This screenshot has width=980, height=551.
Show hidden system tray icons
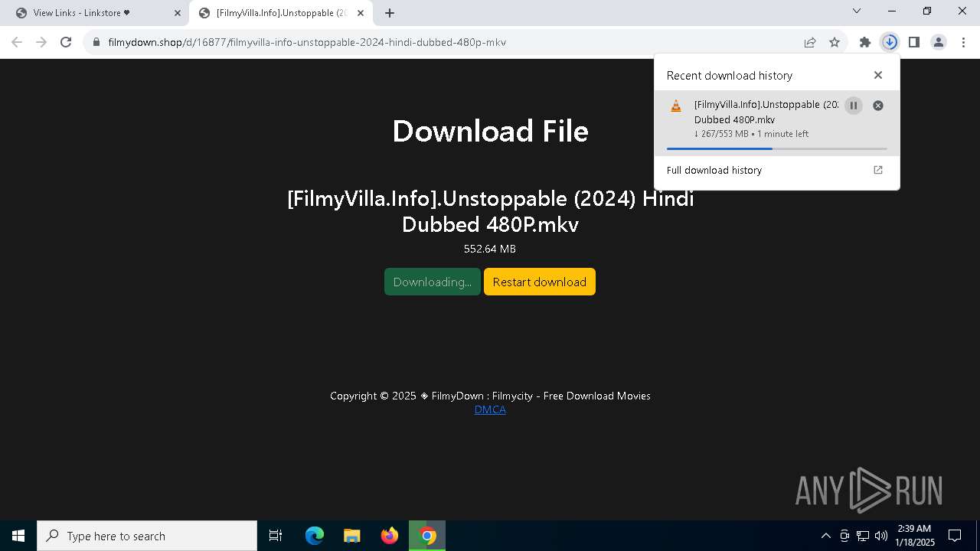[x=825, y=536]
